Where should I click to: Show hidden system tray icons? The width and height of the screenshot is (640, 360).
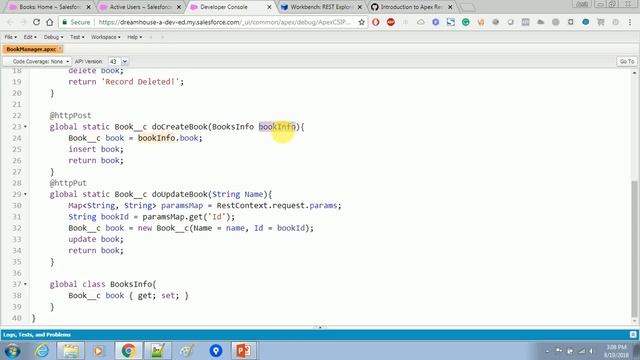point(547,351)
